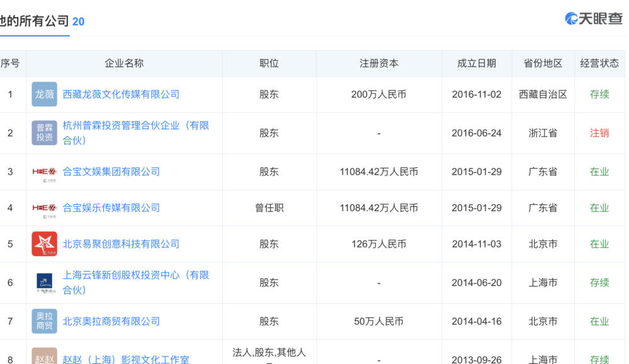Click the date 2014-11-03

pyautogui.click(x=477, y=244)
